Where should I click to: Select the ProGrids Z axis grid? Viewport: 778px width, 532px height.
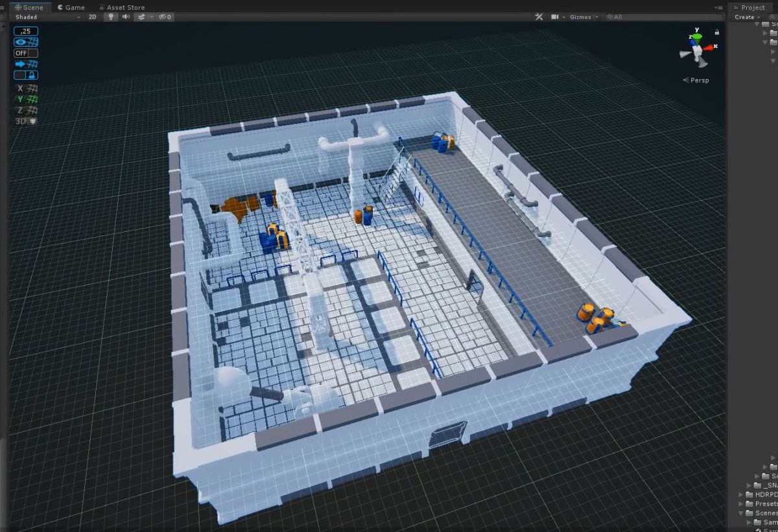pyautogui.click(x=26, y=110)
